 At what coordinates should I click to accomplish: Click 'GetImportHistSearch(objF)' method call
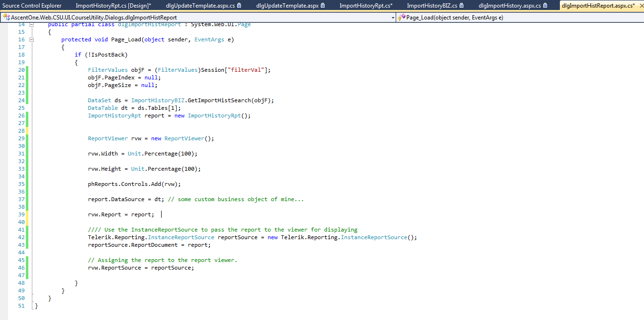(229, 100)
